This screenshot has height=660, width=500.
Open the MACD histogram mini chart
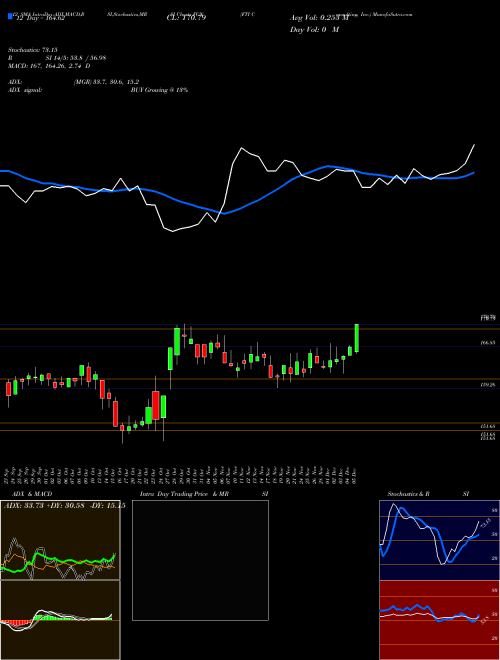coord(60,620)
